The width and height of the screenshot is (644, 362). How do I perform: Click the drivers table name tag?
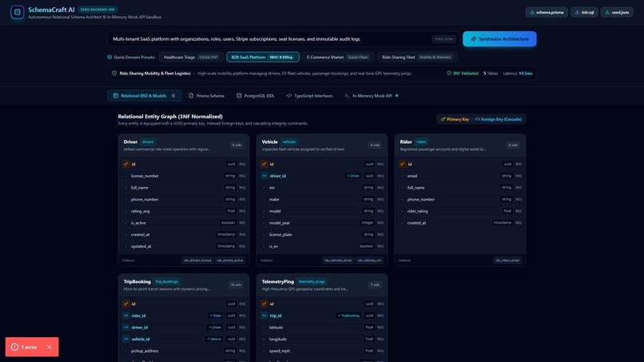click(148, 141)
